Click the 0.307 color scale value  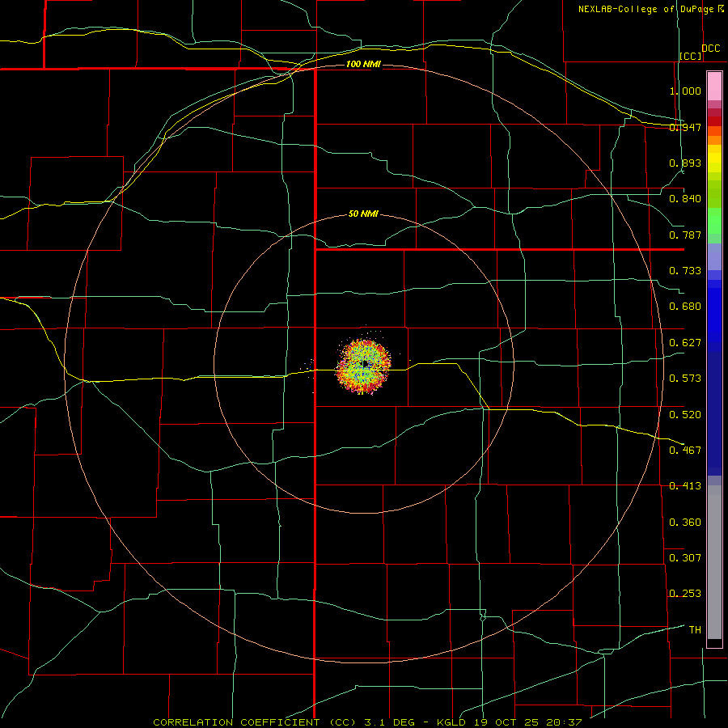(685, 558)
